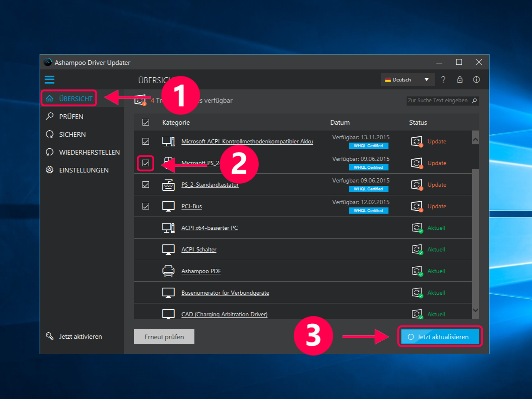
Task: Click the Datum column header
Action: pyautogui.click(x=340, y=122)
